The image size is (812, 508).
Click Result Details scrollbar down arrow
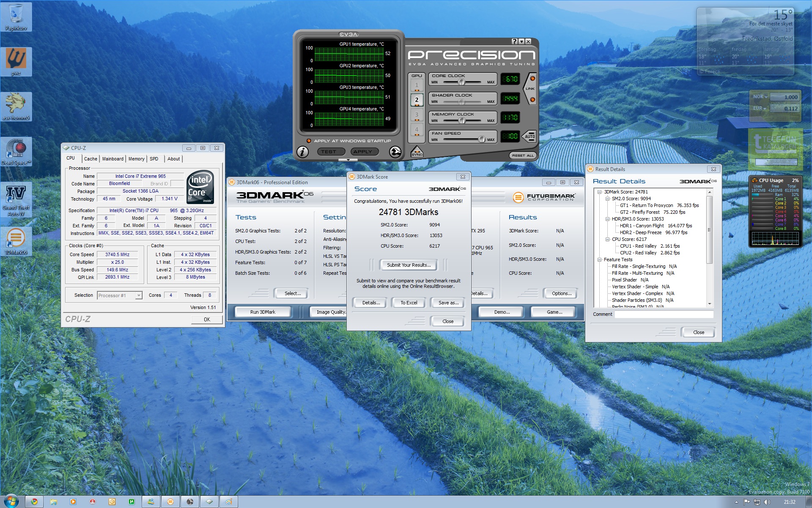[709, 304]
